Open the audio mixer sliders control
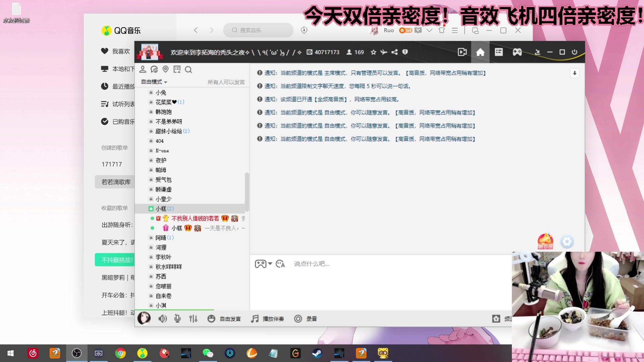This screenshot has height=362, width=644. 193,318
